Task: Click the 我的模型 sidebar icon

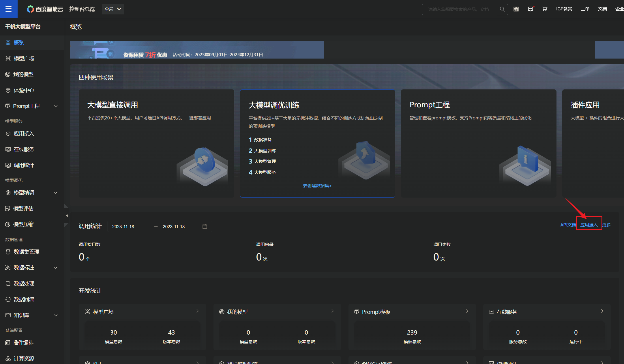Action: coord(8,74)
